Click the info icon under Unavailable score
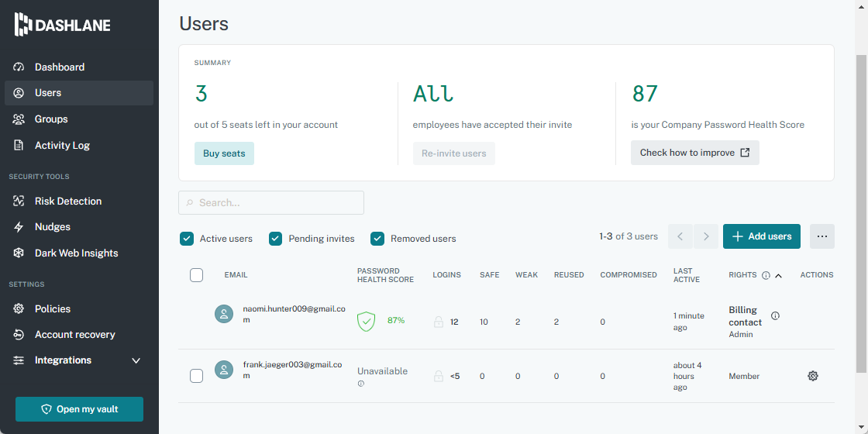This screenshot has height=434, width=868. (x=361, y=384)
